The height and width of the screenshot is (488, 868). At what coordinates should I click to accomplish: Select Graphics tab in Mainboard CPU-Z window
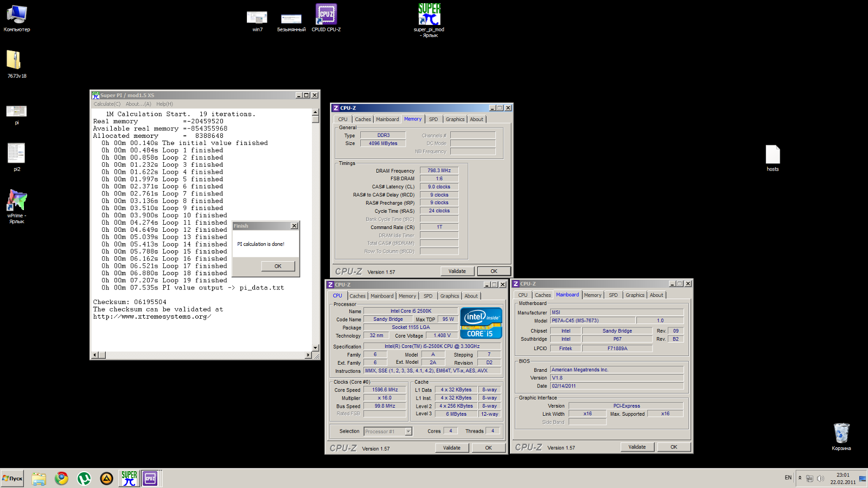click(x=635, y=295)
